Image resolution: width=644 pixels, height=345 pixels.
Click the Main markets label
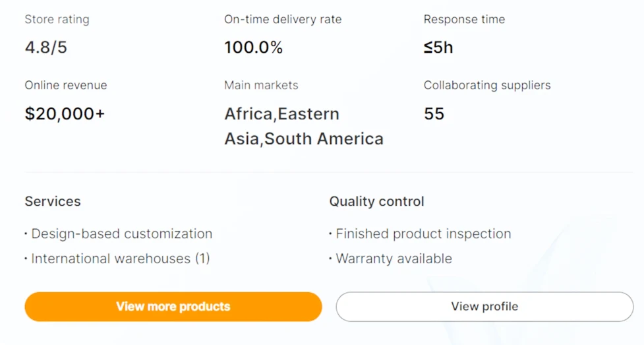click(261, 85)
